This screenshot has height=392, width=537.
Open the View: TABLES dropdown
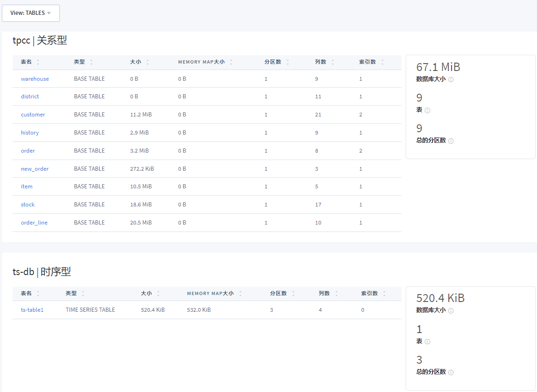[x=31, y=13]
